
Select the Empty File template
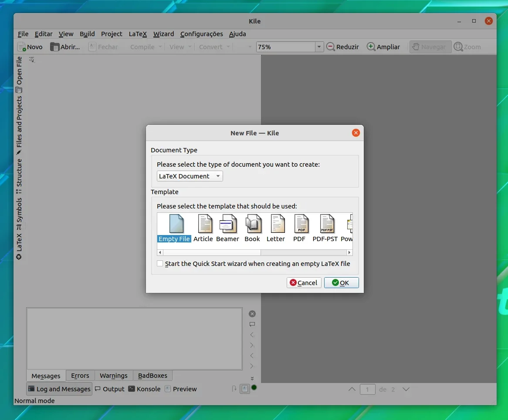(x=174, y=228)
